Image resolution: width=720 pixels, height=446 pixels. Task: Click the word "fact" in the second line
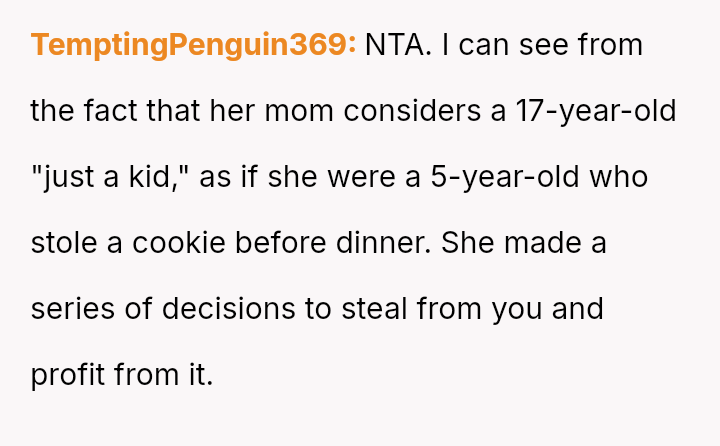(110, 112)
